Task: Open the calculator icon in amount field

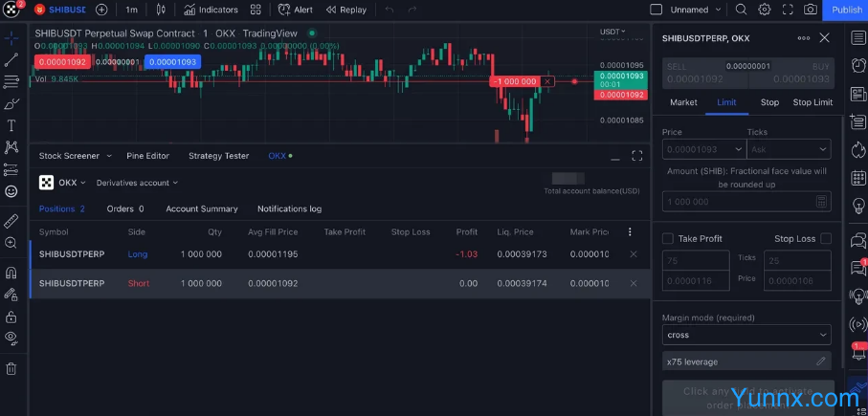Action: 821,202
